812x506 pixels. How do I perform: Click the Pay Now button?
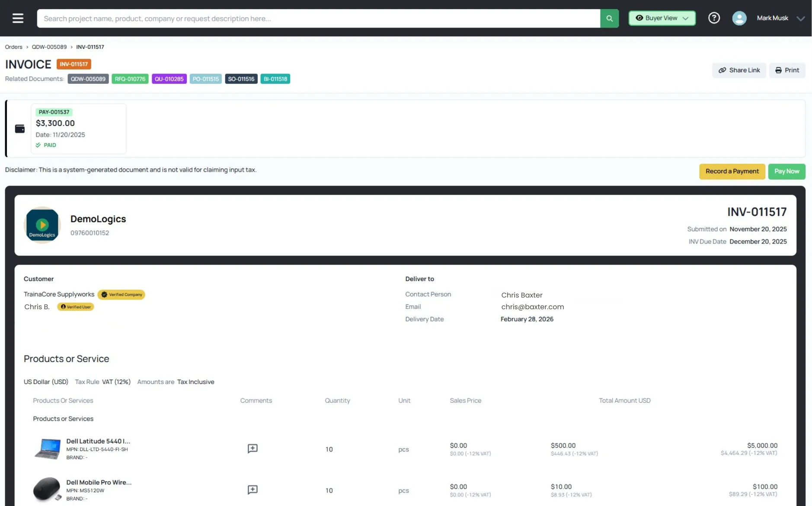[786, 171]
